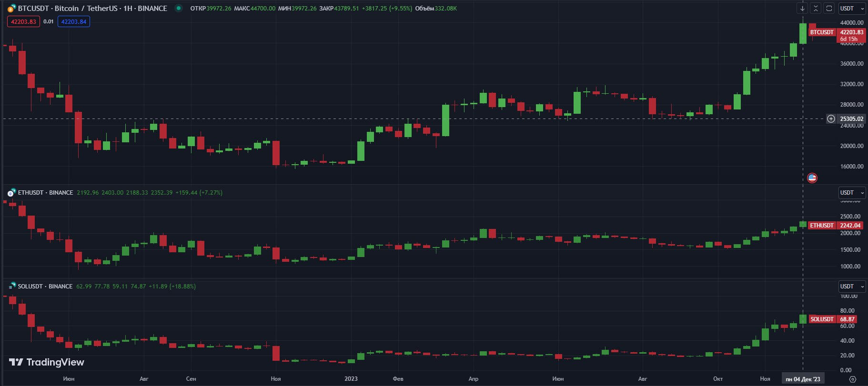Click the green market status dot

point(178,8)
